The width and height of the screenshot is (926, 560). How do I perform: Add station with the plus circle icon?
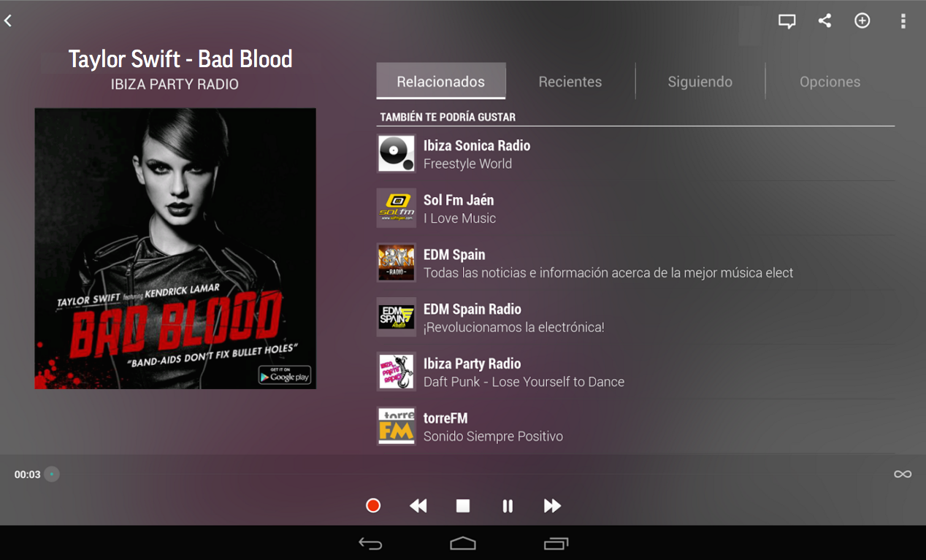tap(862, 20)
